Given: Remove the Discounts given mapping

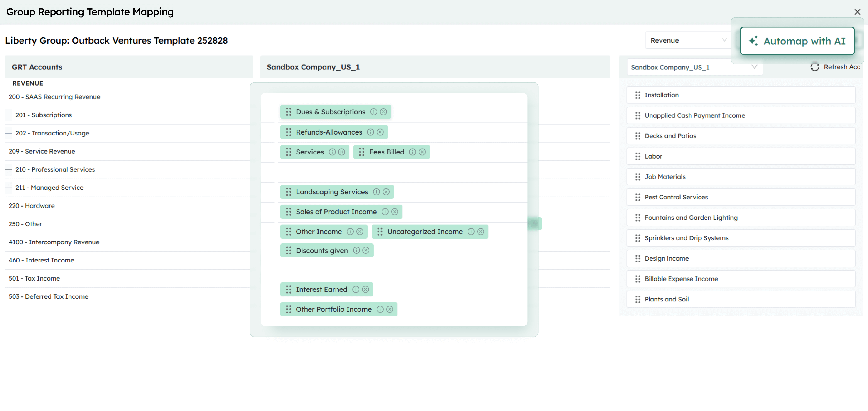Looking at the screenshot, I should 366,250.
